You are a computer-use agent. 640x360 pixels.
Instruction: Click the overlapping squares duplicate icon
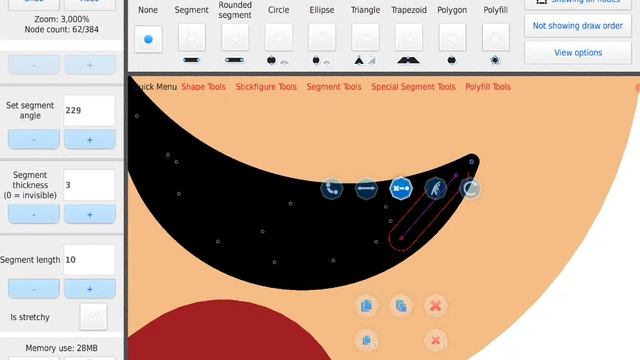tap(401, 306)
